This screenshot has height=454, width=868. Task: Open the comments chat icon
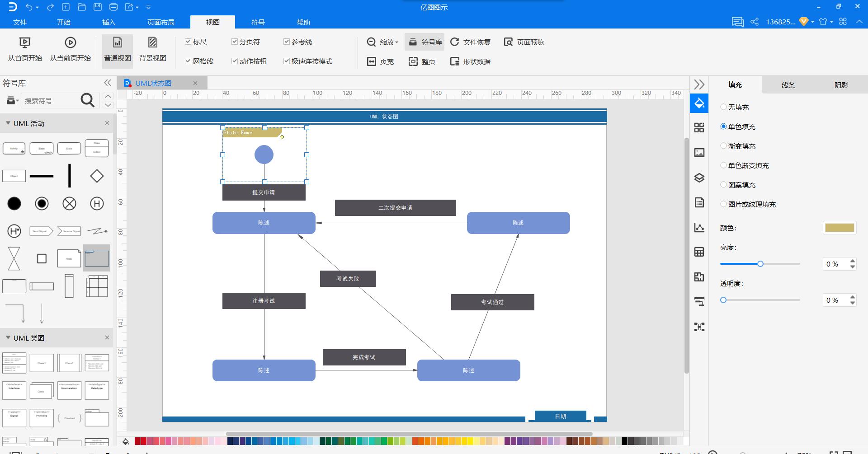coord(738,22)
